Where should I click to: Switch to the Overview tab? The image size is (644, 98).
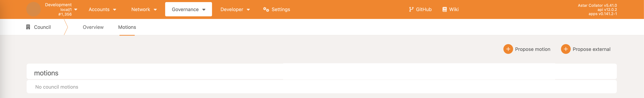tap(93, 27)
